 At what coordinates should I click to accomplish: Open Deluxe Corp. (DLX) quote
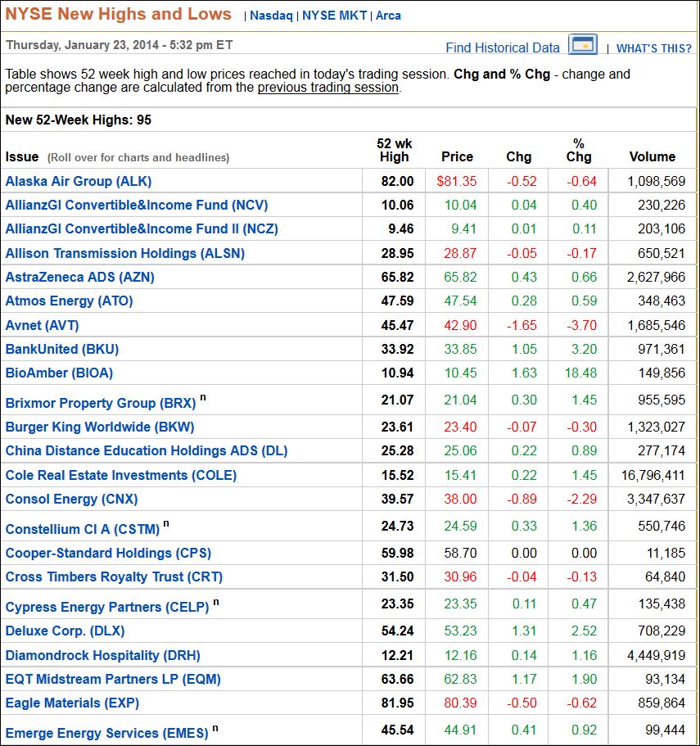tap(65, 631)
